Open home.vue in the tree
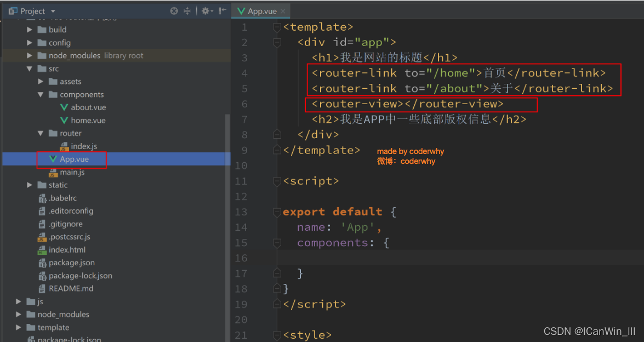644x342 pixels. 88,120
